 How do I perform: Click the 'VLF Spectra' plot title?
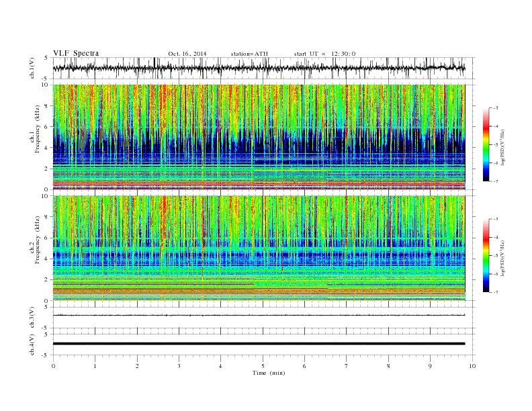click(76, 53)
